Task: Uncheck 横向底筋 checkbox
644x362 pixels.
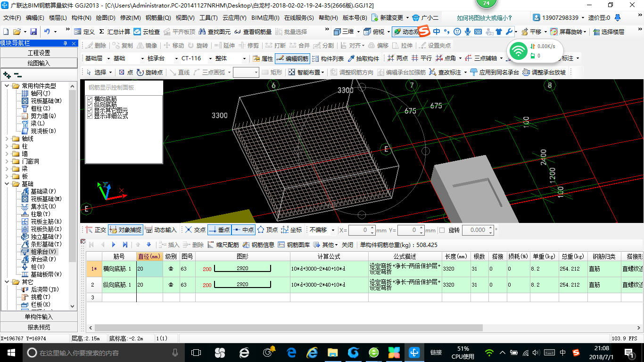Action: 90,99
